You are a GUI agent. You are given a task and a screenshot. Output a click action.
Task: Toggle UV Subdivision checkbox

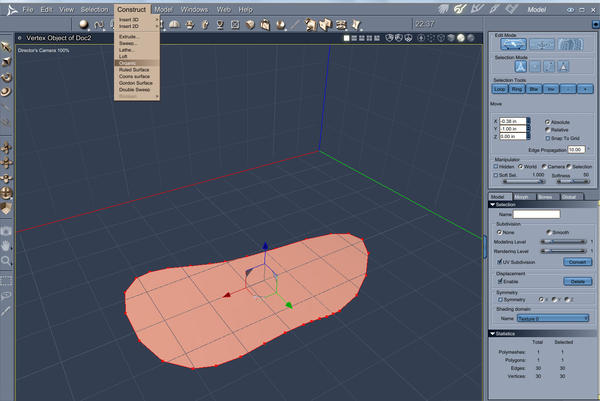coord(499,262)
